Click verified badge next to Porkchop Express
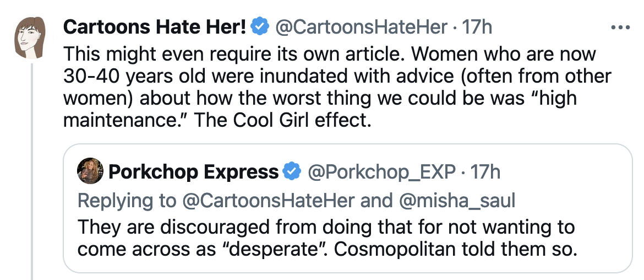This screenshot has height=280, width=644. (x=292, y=173)
